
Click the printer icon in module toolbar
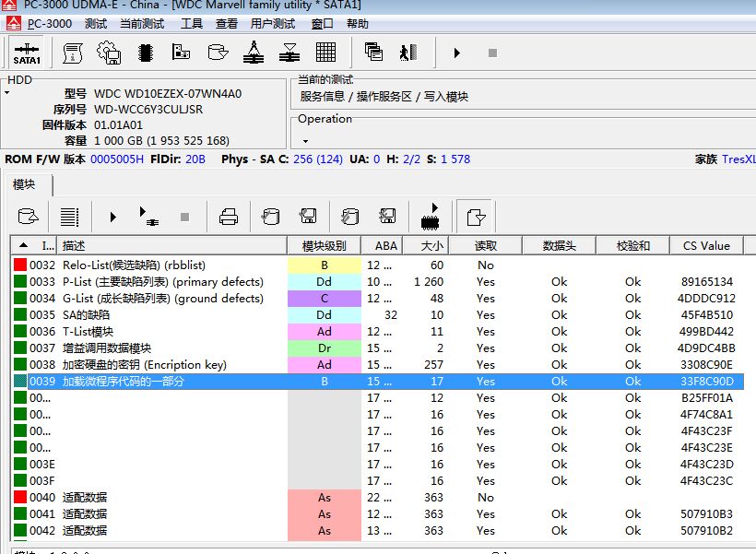pos(228,218)
